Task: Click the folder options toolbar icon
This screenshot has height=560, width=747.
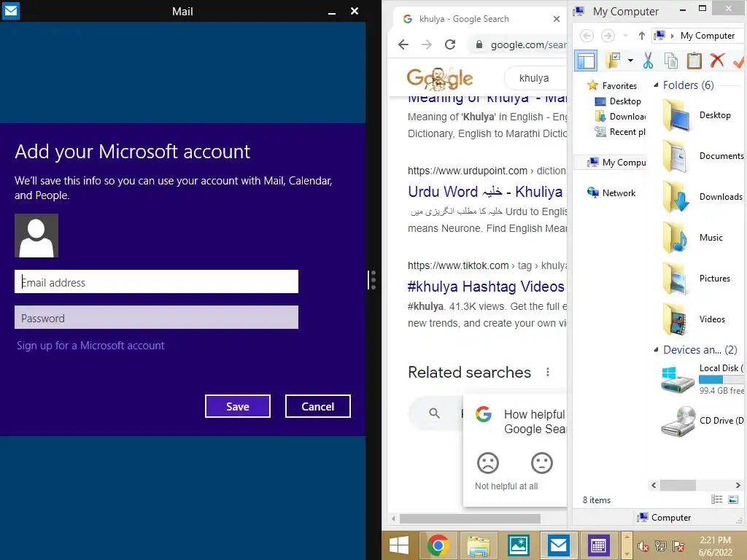Action: tap(613, 61)
